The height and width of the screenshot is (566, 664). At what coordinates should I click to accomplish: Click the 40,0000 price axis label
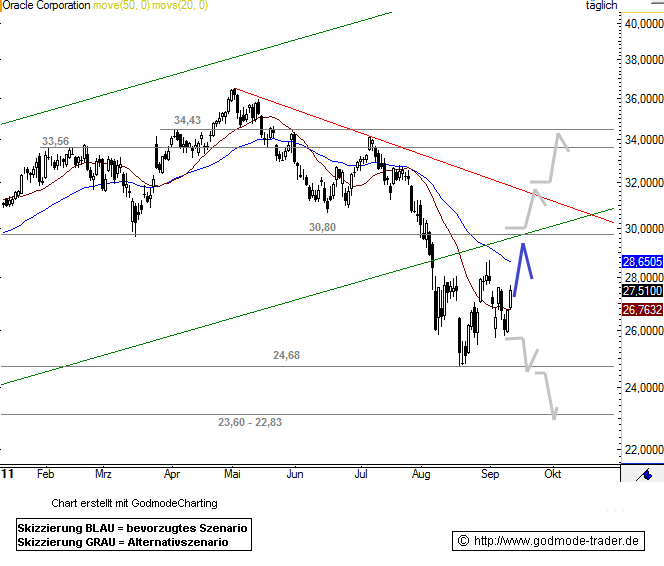coord(644,24)
